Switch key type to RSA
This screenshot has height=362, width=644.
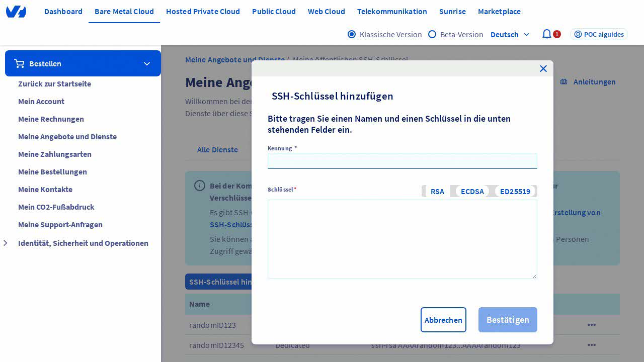point(437,191)
